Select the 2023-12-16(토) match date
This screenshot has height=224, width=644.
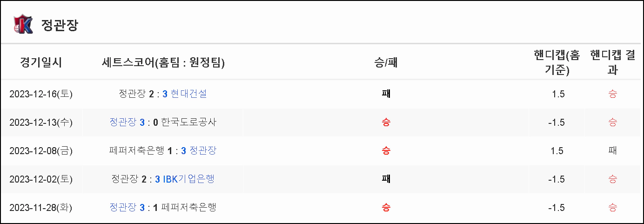tap(41, 94)
